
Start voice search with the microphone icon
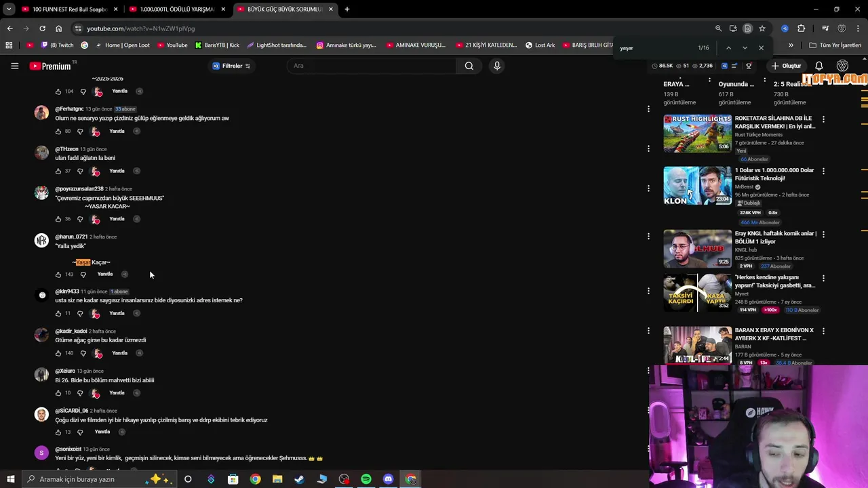497,66
